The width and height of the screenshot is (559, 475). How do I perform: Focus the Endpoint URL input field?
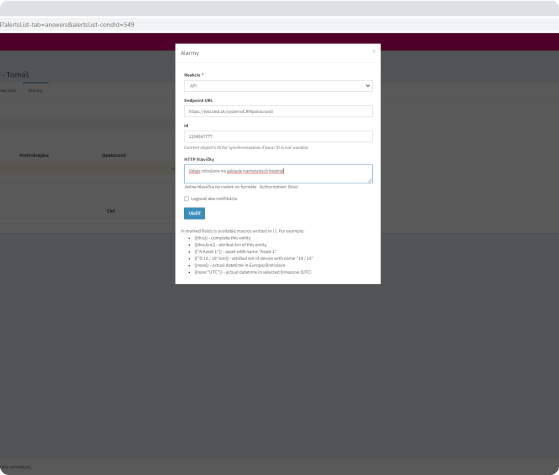tap(278, 111)
